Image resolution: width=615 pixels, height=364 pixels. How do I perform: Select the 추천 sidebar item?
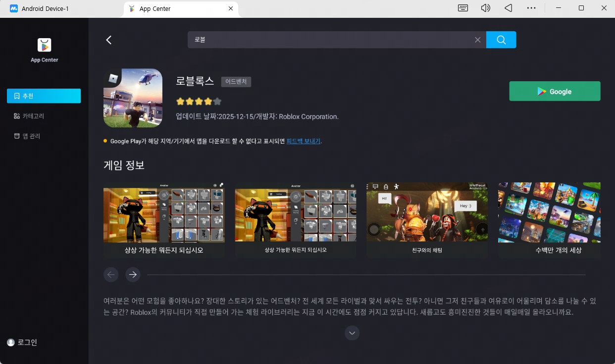click(44, 96)
